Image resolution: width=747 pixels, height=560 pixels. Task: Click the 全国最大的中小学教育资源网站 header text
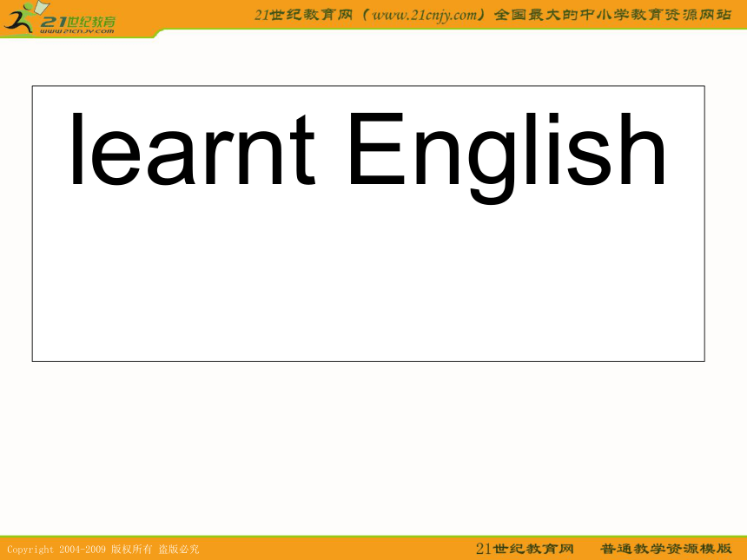612,15
